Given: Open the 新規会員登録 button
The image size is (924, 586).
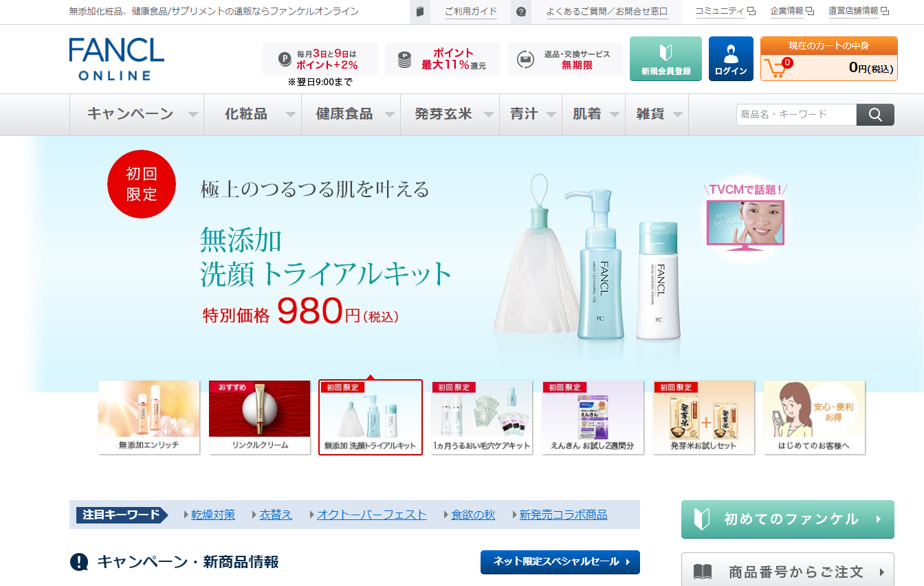Looking at the screenshot, I should point(665,59).
